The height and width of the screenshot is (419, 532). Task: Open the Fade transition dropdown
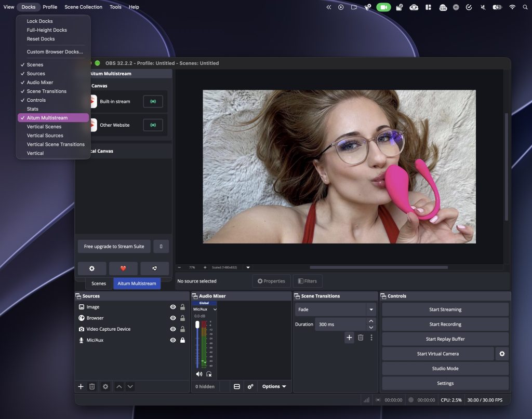(335, 309)
